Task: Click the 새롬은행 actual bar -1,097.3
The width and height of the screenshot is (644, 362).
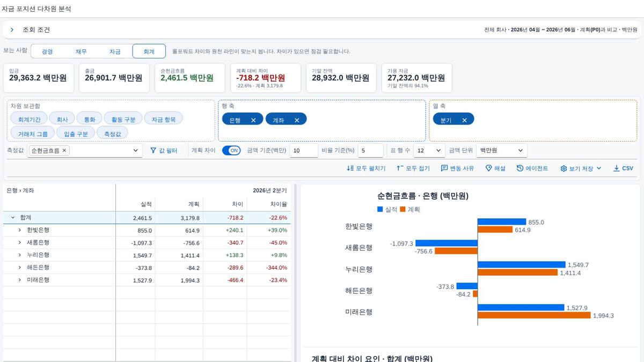Action: tap(447, 243)
